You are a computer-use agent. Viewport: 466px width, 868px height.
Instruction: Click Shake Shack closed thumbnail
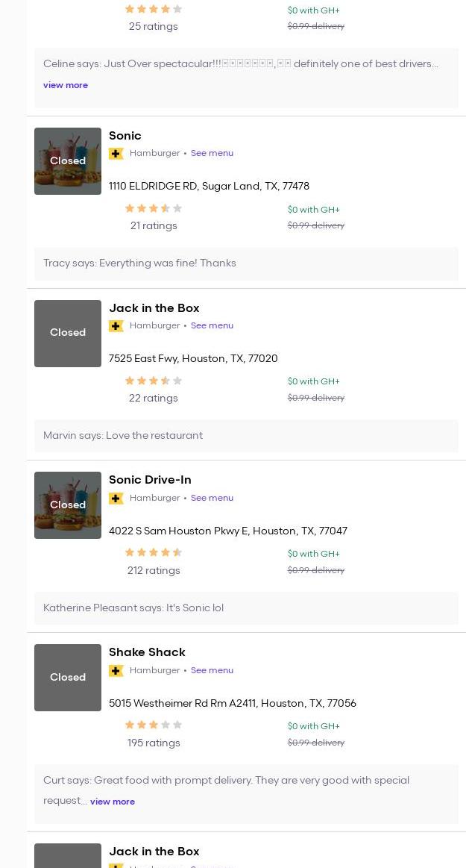click(68, 678)
